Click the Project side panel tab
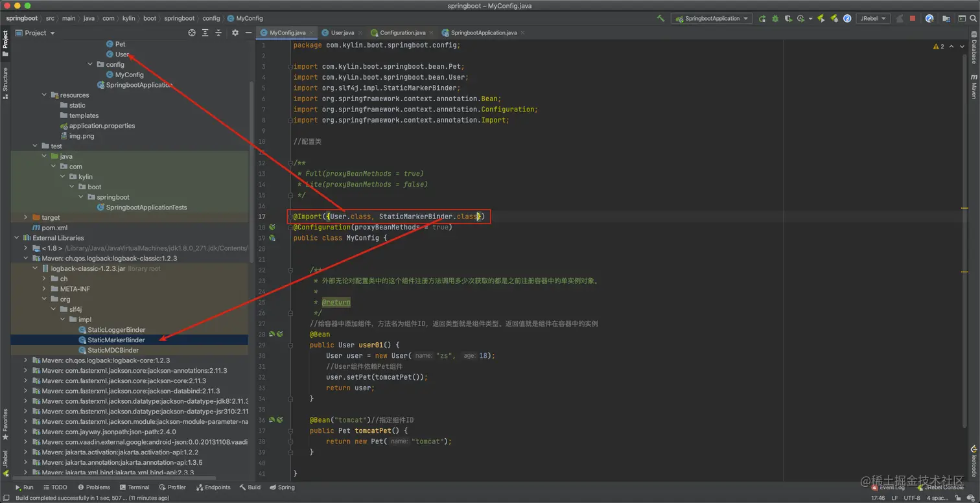The height and width of the screenshot is (503, 980). [x=5, y=43]
